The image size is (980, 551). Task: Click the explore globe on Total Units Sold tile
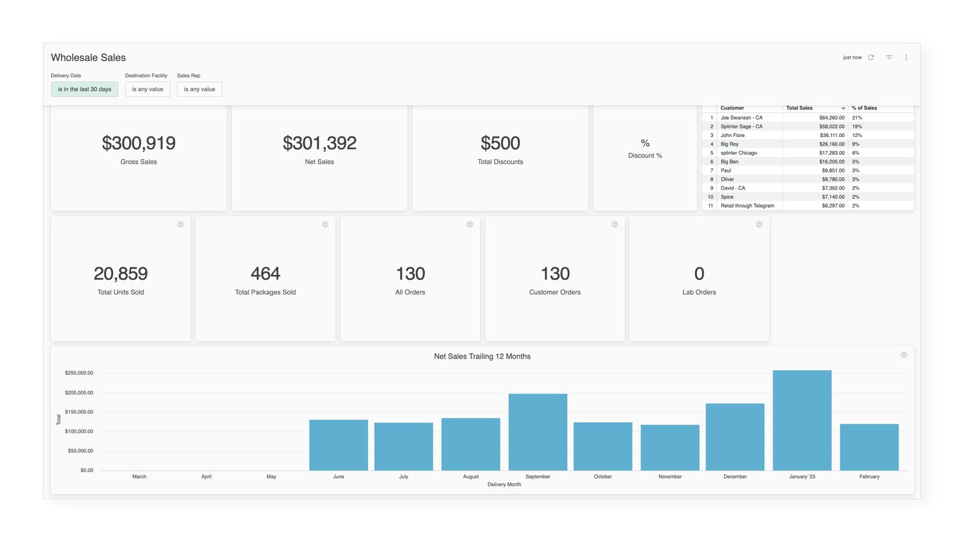click(181, 225)
